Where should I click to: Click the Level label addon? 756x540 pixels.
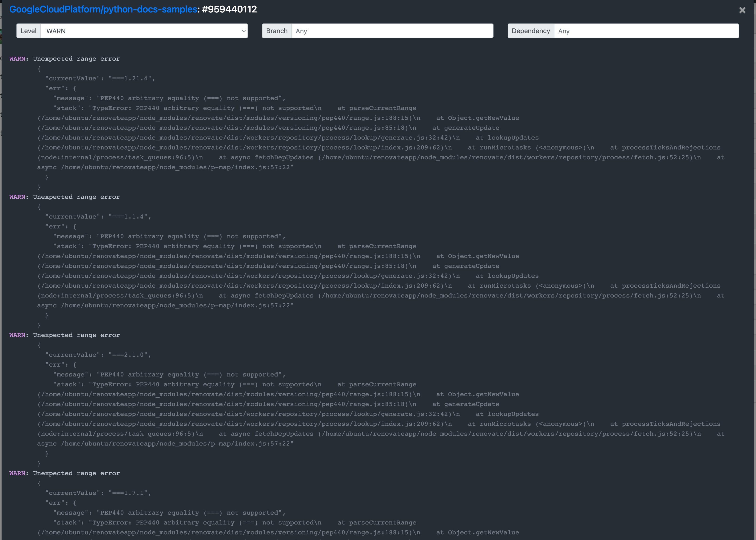pyautogui.click(x=29, y=31)
